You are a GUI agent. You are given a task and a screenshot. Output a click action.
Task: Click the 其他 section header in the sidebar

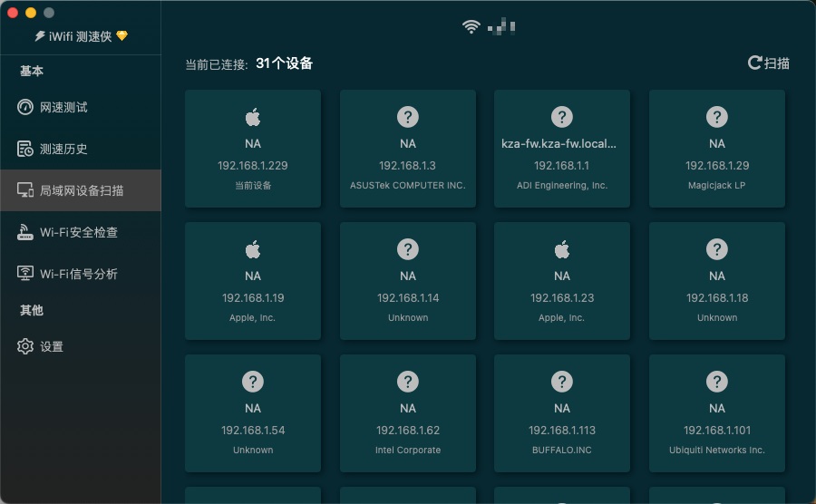(31, 310)
